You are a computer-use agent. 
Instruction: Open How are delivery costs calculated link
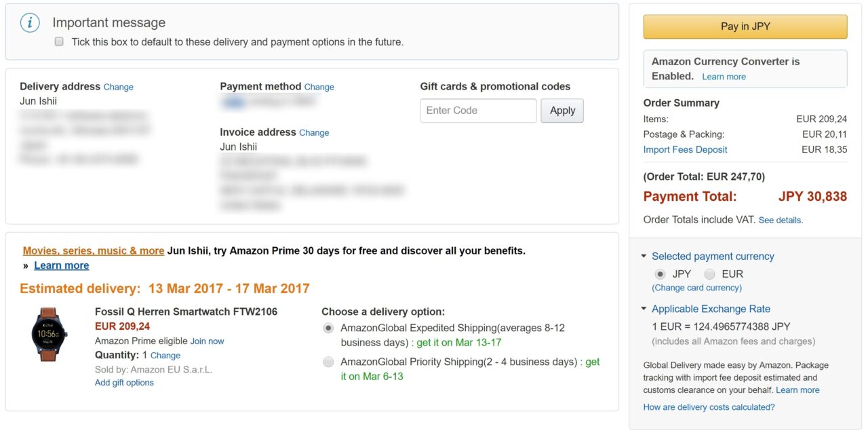pos(709,407)
